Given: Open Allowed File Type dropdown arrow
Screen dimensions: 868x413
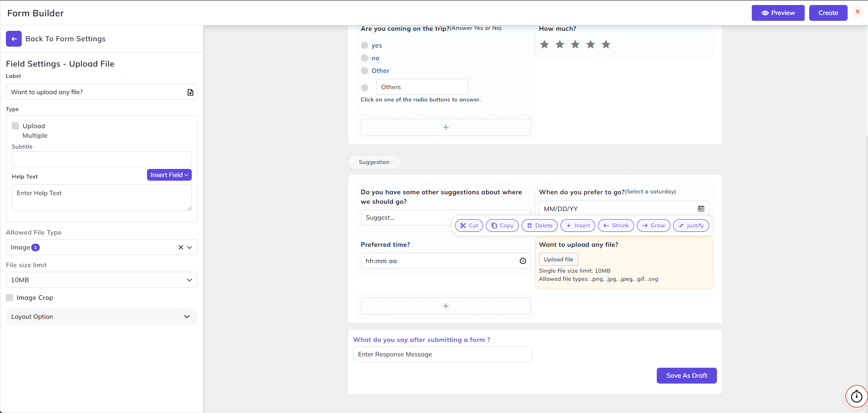Looking at the screenshot, I should 190,247.
